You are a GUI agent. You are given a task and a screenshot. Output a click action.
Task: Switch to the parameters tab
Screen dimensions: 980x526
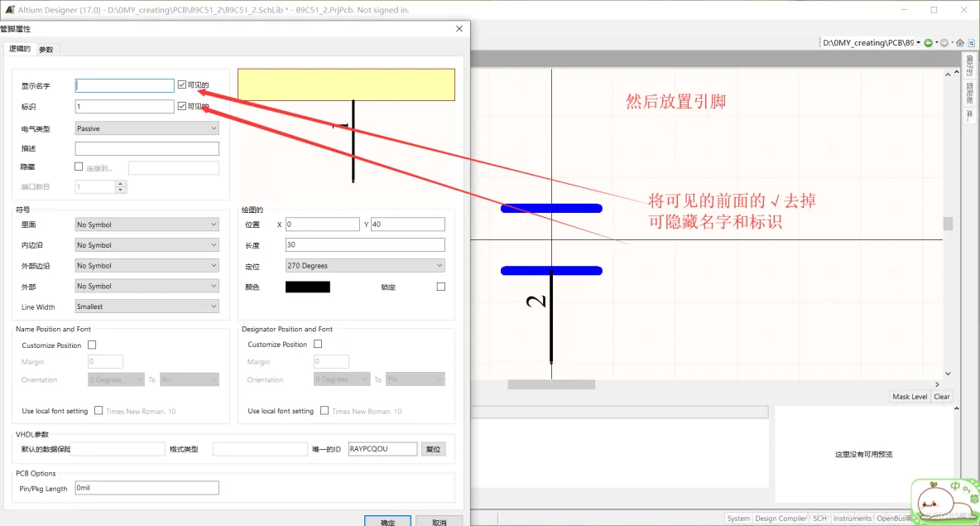click(x=46, y=50)
